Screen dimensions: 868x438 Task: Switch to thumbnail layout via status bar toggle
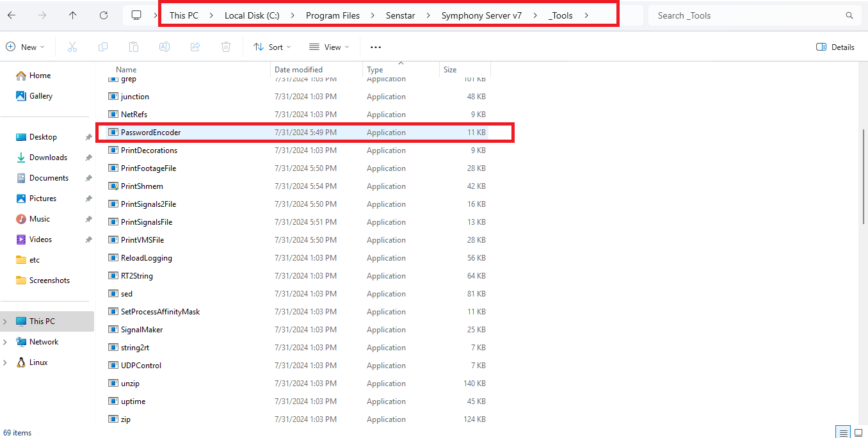click(x=858, y=432)
